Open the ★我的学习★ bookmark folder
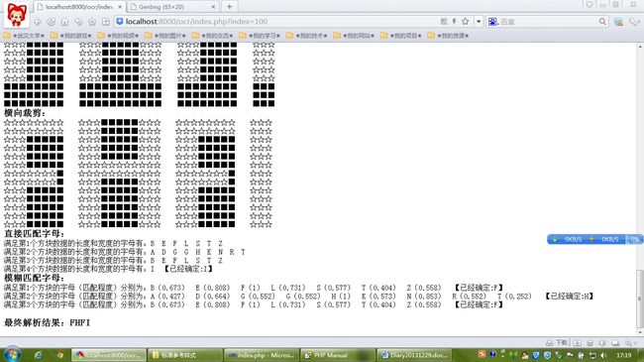Image resolution: width=644 pixels, height=362 pixels. click(260, 36)
